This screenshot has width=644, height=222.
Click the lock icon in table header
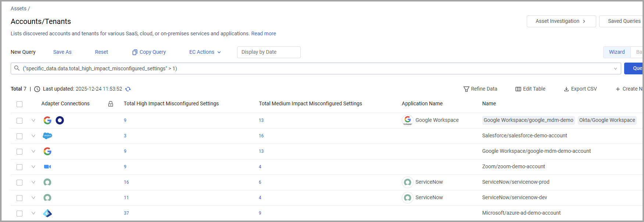pyautogui.click(x=111, y=104)
